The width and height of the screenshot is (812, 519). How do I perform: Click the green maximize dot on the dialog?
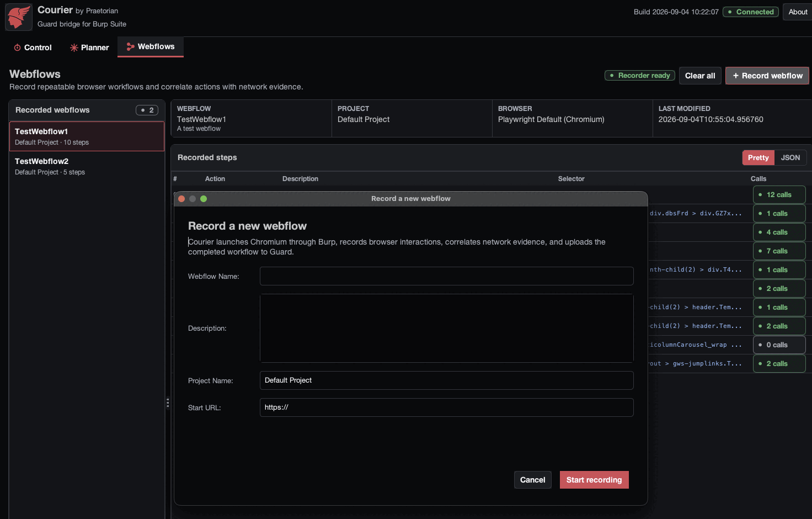pyautogui.click(x=204, y=199)
